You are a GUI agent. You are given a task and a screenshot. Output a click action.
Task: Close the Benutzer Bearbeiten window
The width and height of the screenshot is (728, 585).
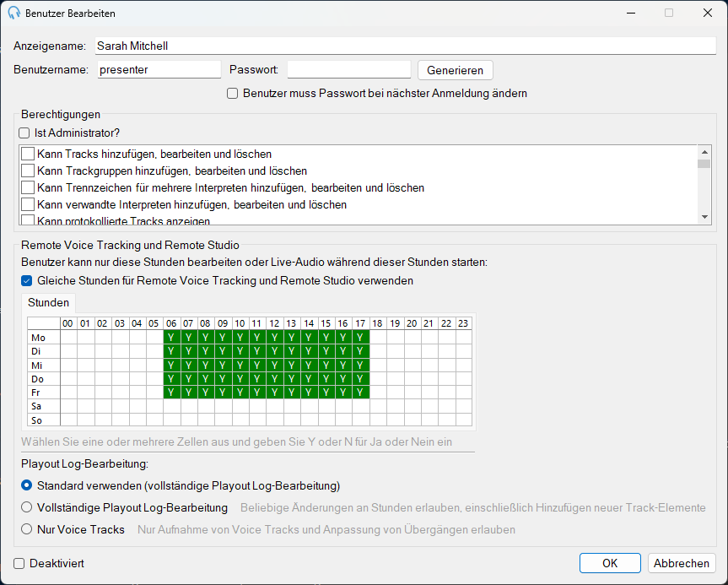click(x=708, y=13)
